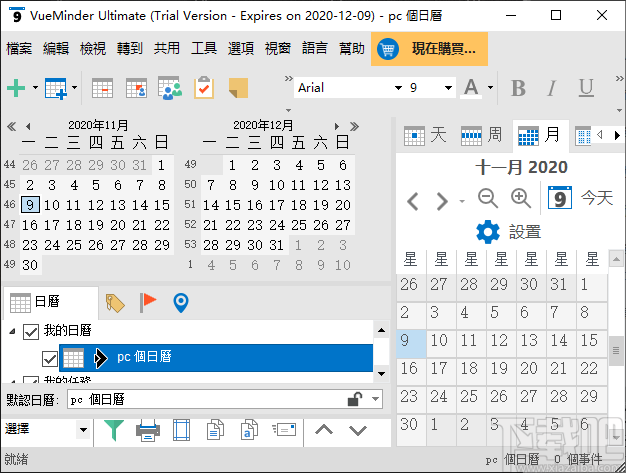Screen dimensions: 626x473
Task: Click the green plus new event icon
Action: [x=16, y=88]
